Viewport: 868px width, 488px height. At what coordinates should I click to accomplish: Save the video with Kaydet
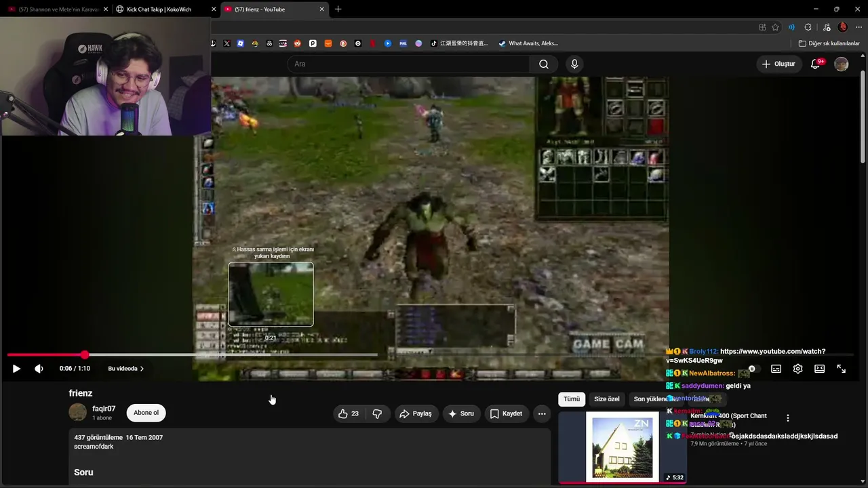click(x=506, y=413)
